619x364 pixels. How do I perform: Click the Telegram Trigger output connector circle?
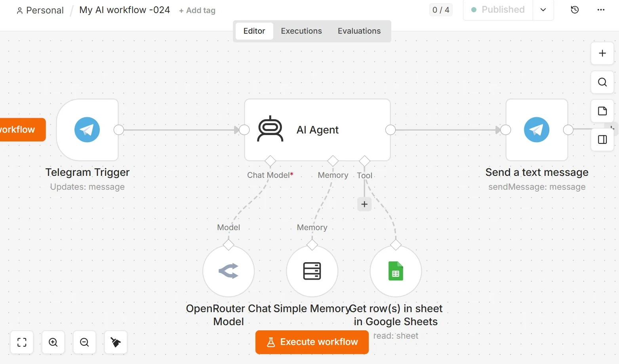pos(119,130)
